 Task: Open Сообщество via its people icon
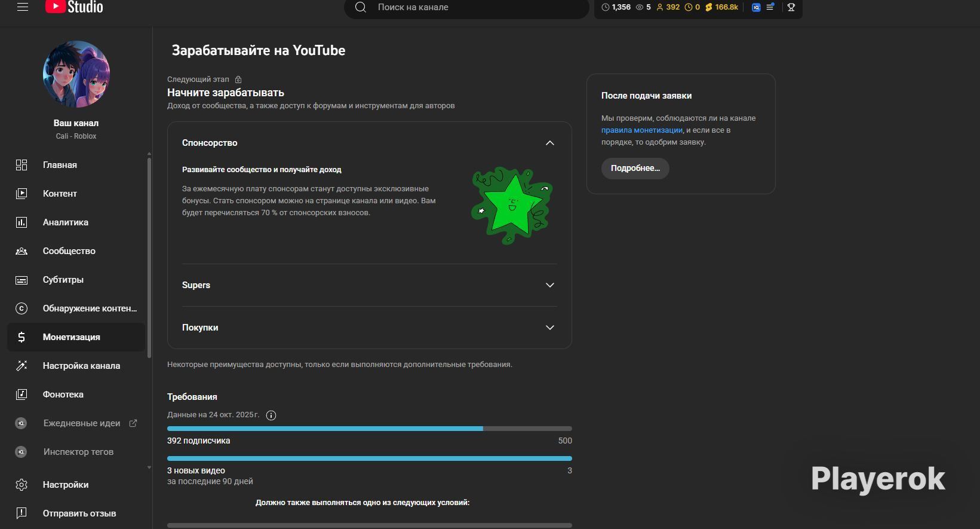pyautogui.click(x=21, y=251)
